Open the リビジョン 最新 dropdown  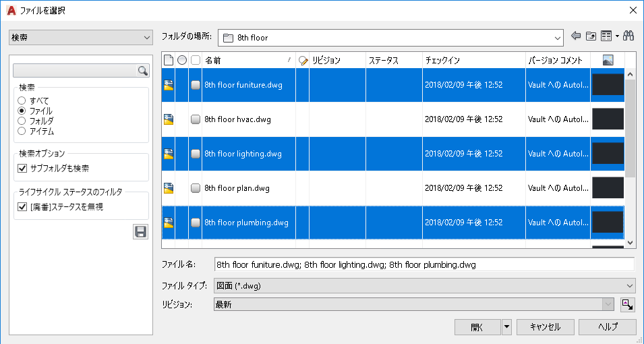pos(413,305)
